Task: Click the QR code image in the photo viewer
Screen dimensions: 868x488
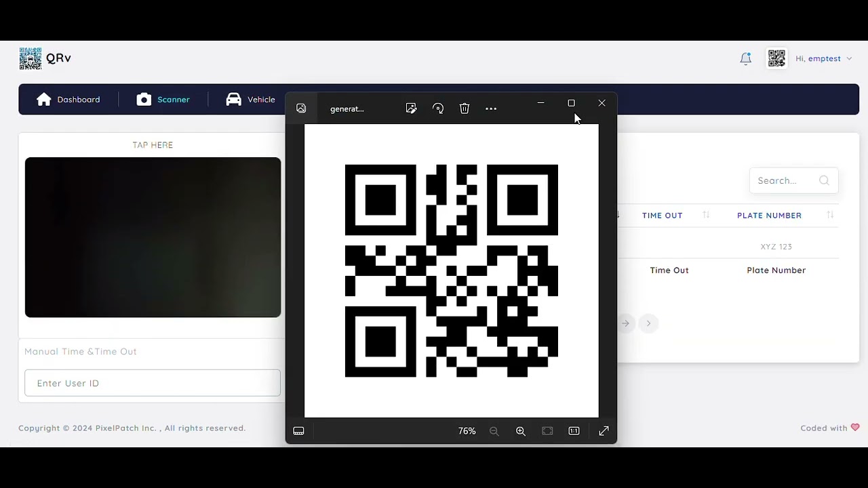Action: tap(452, 270)
